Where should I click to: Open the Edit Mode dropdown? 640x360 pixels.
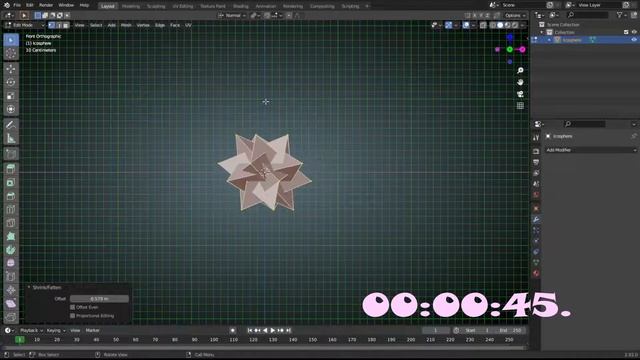(x=24, y=25)
